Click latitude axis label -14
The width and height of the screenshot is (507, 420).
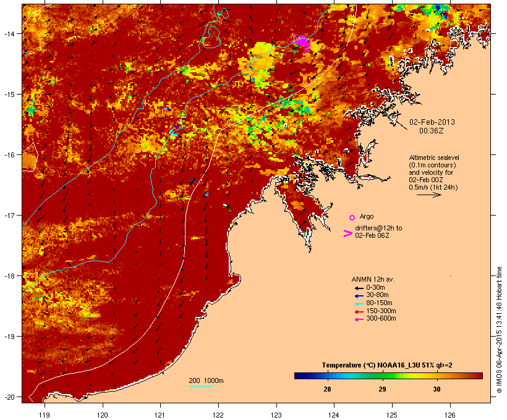point(9,33)
